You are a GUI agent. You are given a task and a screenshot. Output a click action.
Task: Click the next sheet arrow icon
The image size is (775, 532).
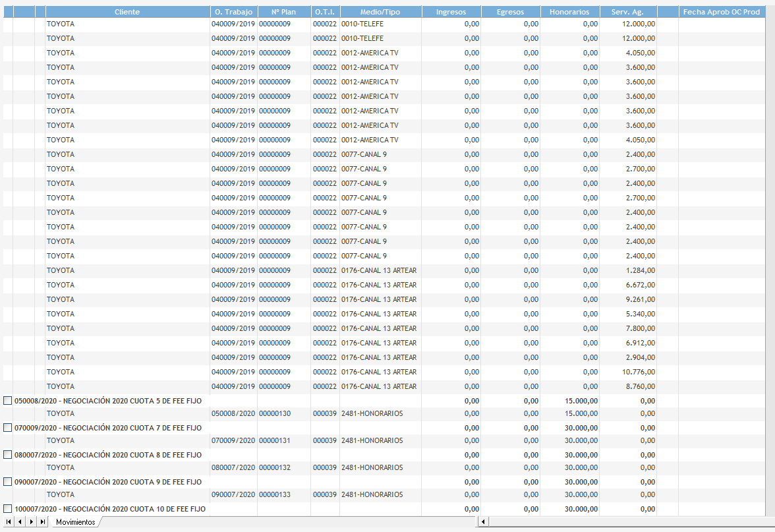click(31, 522)
